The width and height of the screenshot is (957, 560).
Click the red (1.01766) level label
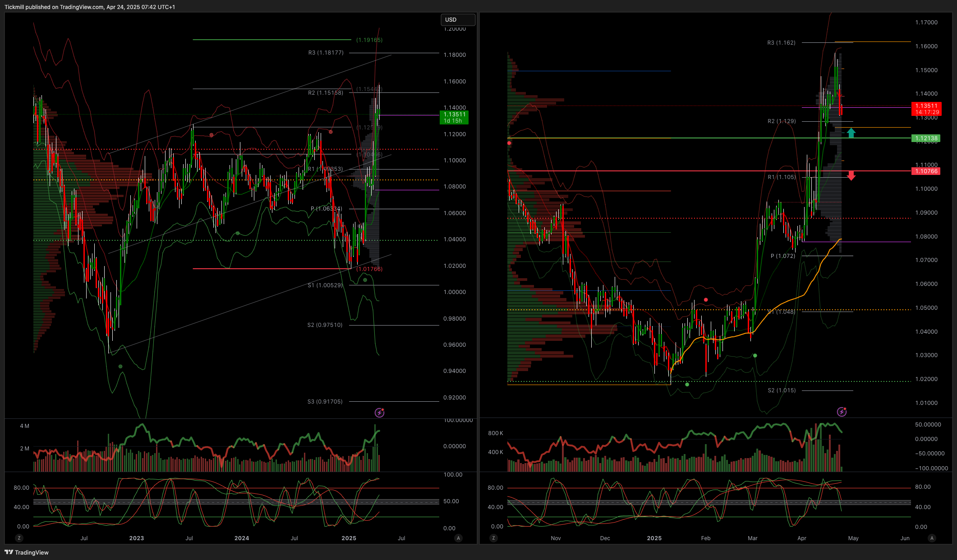point(369,269)
